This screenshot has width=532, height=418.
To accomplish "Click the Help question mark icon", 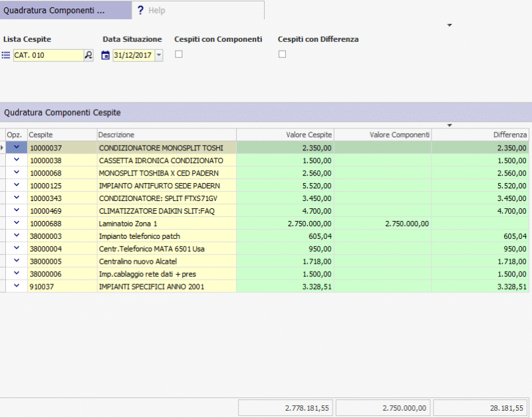I will tap(140, 10).
